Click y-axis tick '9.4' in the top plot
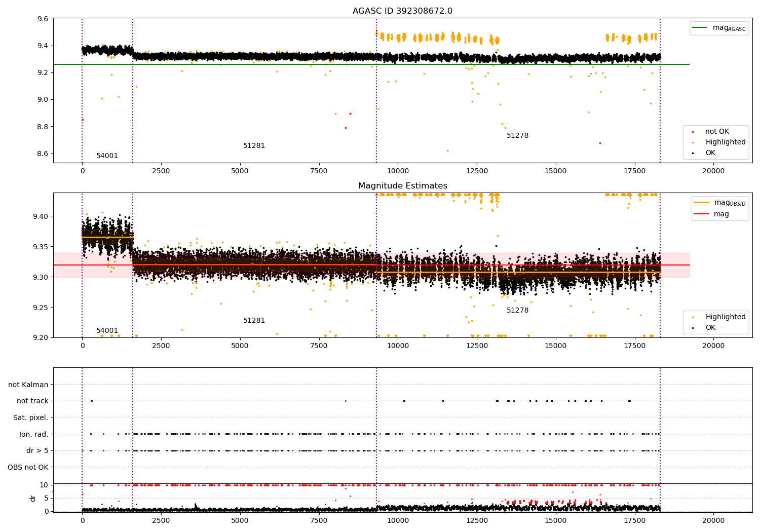760x532 pixels. coord(43,46)
